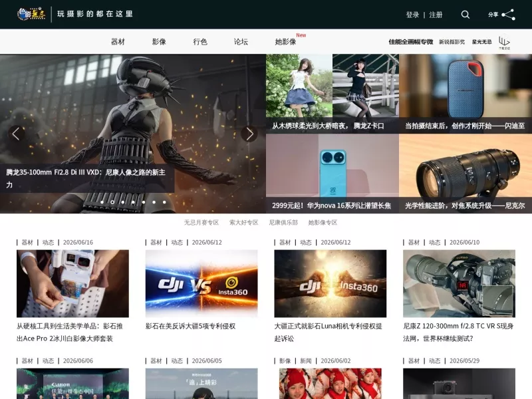Click 影像 tag on the 2026/06/02 article
The height and width of the screenshot is (399, 532).
click(x=285, y=360)
